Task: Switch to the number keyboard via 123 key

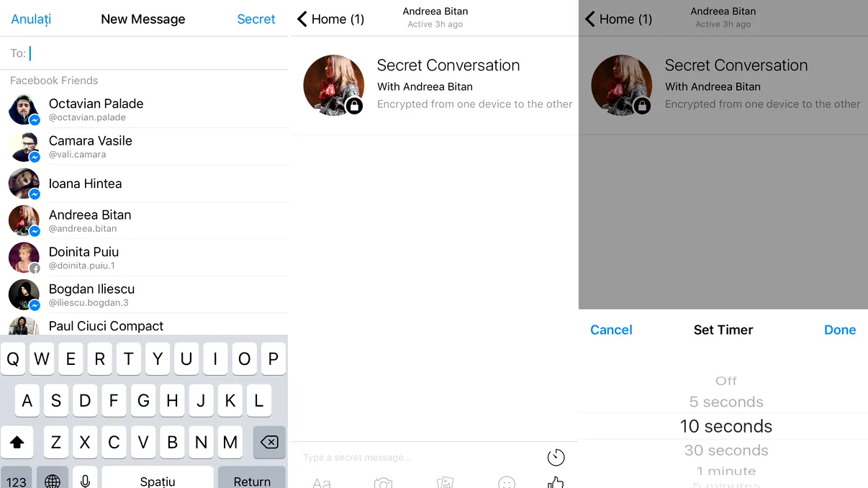Action: 17,479
